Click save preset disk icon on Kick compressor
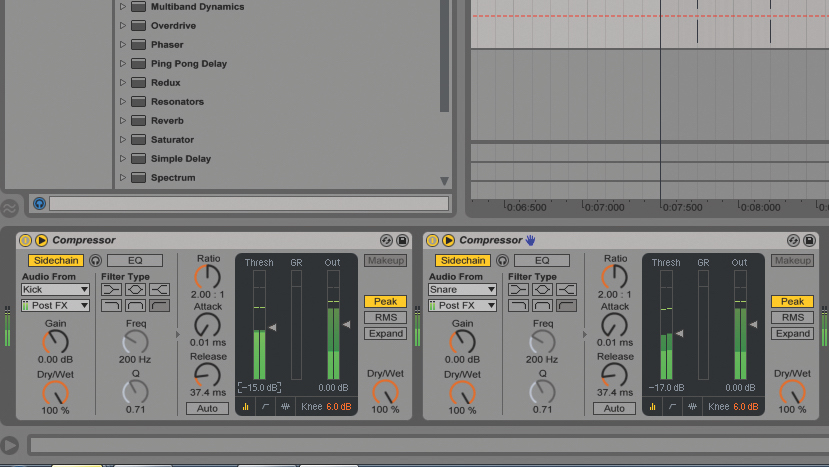This screenshot has width=829, height=467. tap(402, 240)
